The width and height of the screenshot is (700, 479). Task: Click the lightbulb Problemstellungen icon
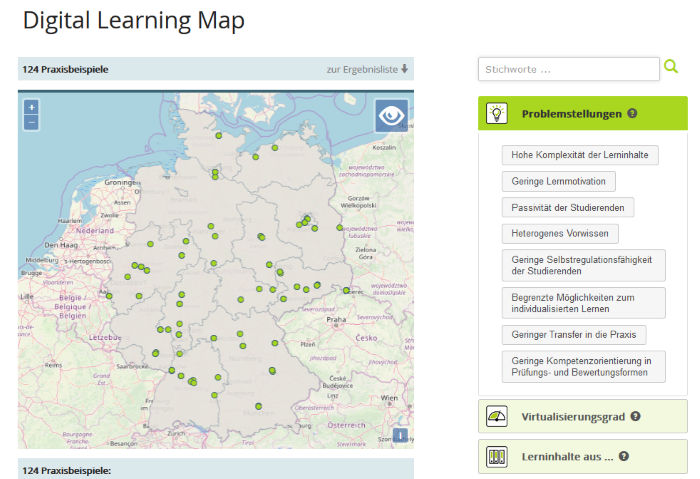pyautogui.click(x=496, y=113)
